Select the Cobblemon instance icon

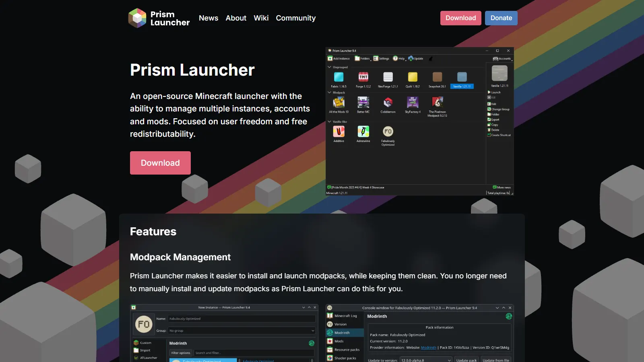pos(388,102)
